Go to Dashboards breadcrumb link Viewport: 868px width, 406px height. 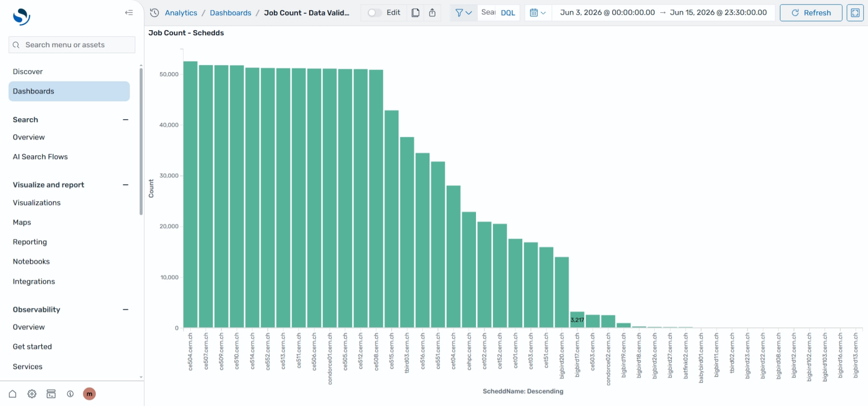[x=230, y=13]
